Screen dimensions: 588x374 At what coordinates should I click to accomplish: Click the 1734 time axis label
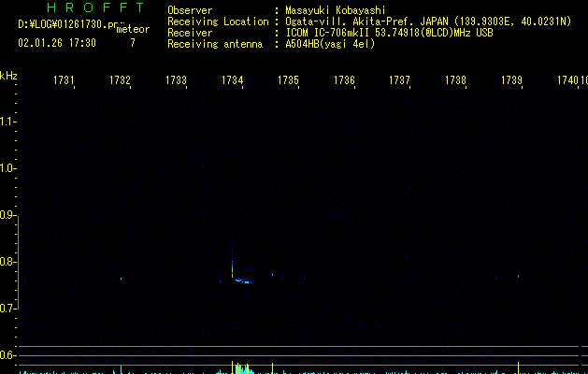(232, 80)
